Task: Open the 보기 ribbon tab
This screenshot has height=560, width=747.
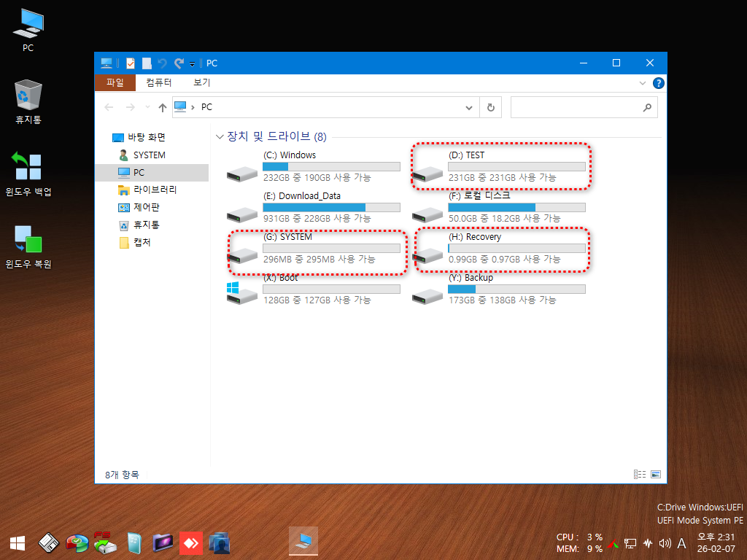Action: pyautogui.click(x=201, y=82)
